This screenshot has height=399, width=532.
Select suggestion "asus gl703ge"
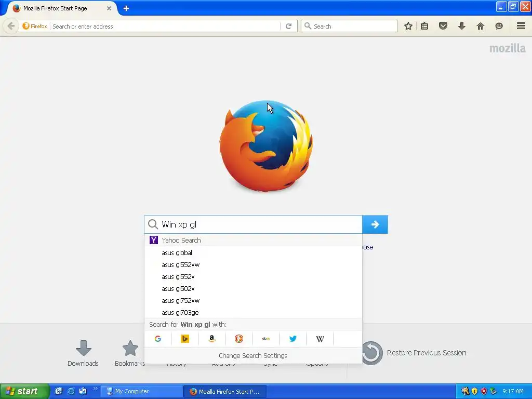tap(253, 312)
